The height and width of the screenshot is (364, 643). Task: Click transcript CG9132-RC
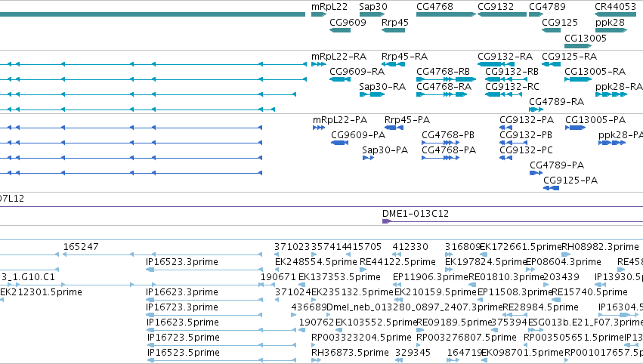tap(512, 87)
